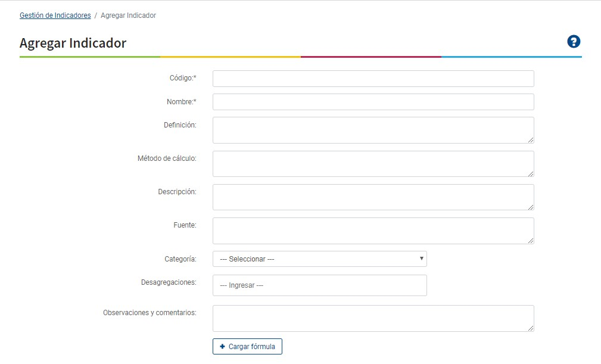Click the Código input field
Screen dimensions: 601x364
tap(373, 79)
